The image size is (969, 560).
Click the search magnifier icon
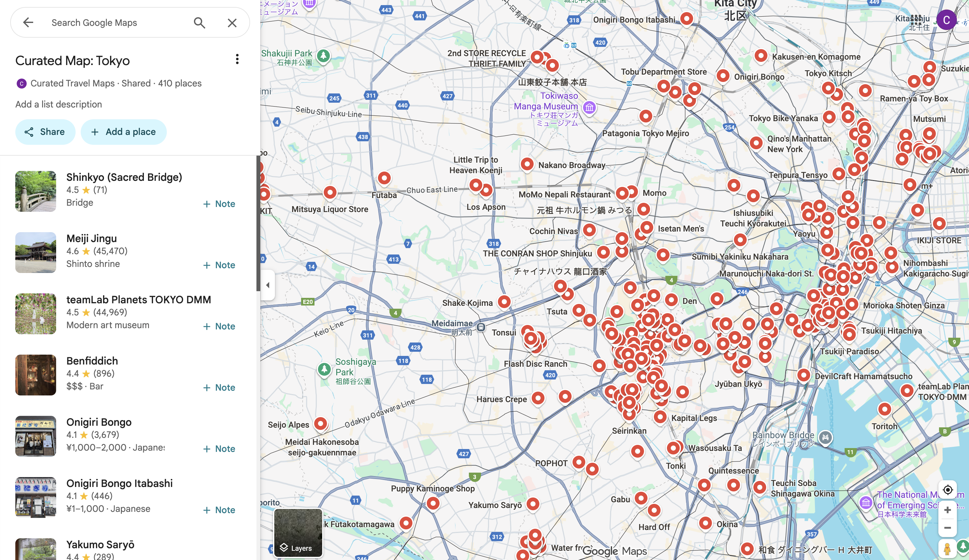coord(199,23)
